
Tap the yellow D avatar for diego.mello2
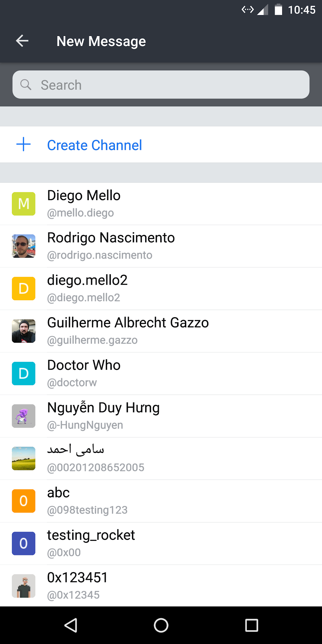click(24, 289)
